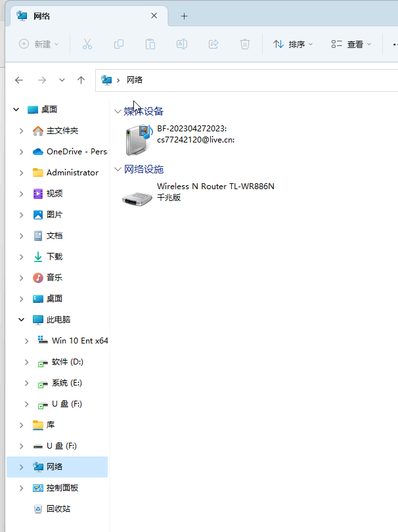The height and width of the screenshot is (532, 398).
Task: Click the Delete trash icon
Action: pyautogui.click(x=244, y=44)
